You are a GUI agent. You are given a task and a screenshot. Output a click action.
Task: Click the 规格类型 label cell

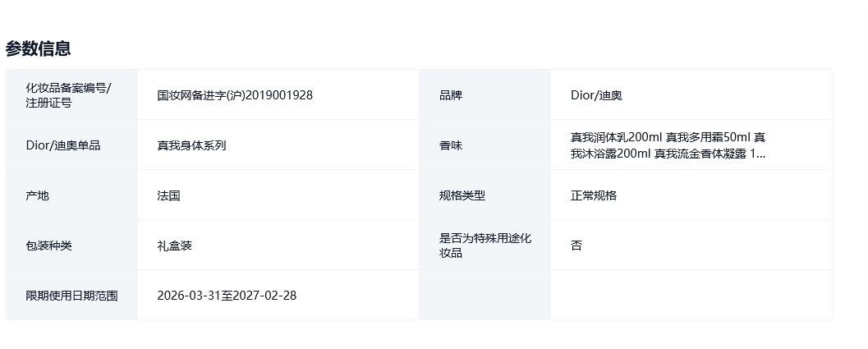pos(462,195)
